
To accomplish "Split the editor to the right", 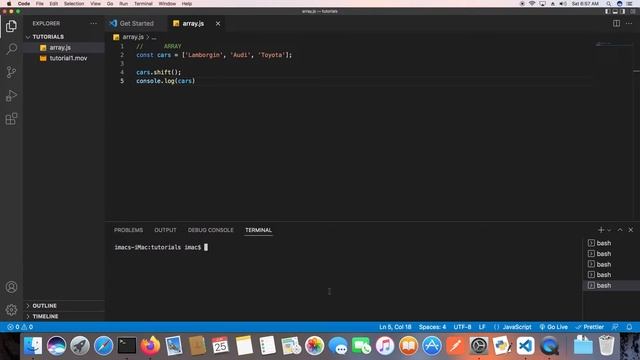I will click(x=616, y=23).
